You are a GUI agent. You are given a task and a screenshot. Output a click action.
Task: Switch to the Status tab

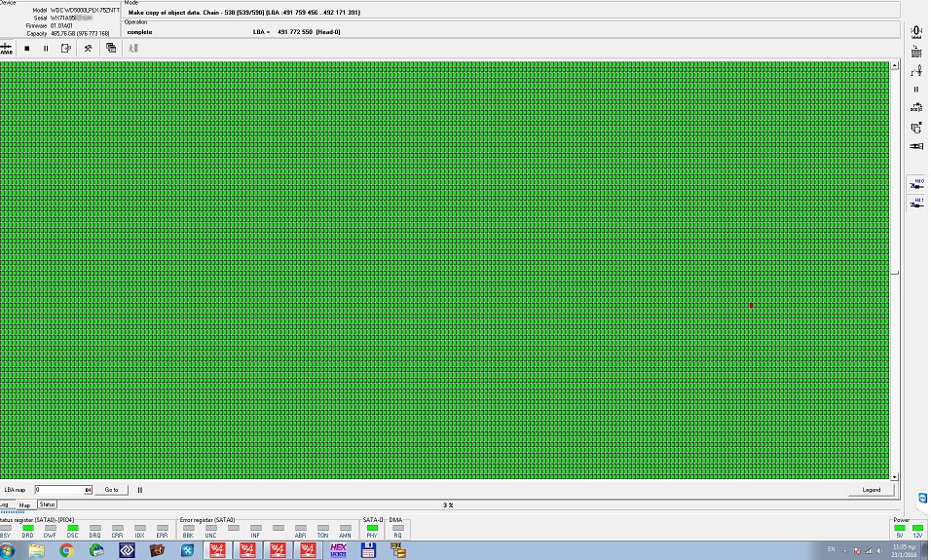47,504
